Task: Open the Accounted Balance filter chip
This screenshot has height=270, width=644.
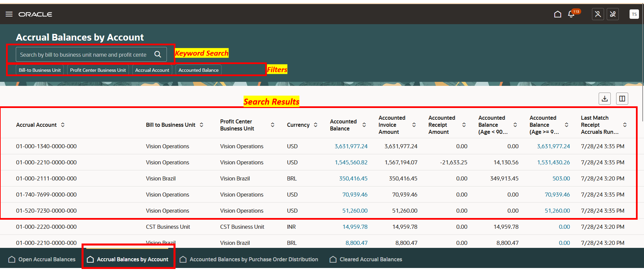Action: [x=198, y=70]
